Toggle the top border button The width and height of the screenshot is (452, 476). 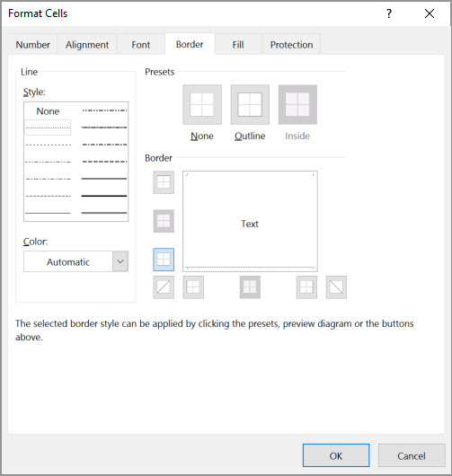coord(164,182)
